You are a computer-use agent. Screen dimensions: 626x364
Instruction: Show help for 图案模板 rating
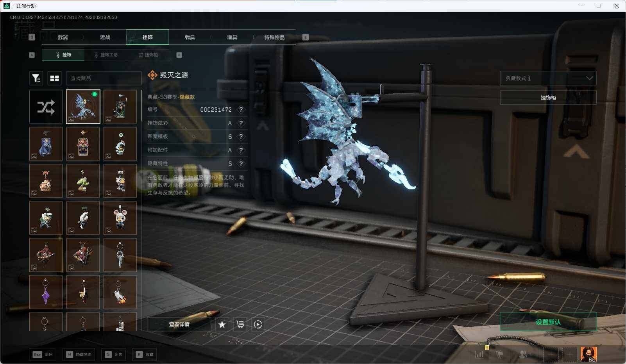point(241,136)
